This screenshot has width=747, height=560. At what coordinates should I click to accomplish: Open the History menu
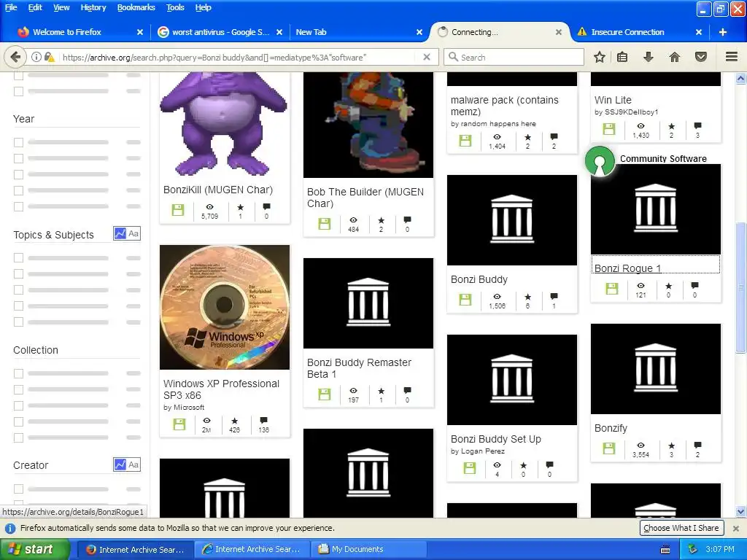tap(93, 7)
